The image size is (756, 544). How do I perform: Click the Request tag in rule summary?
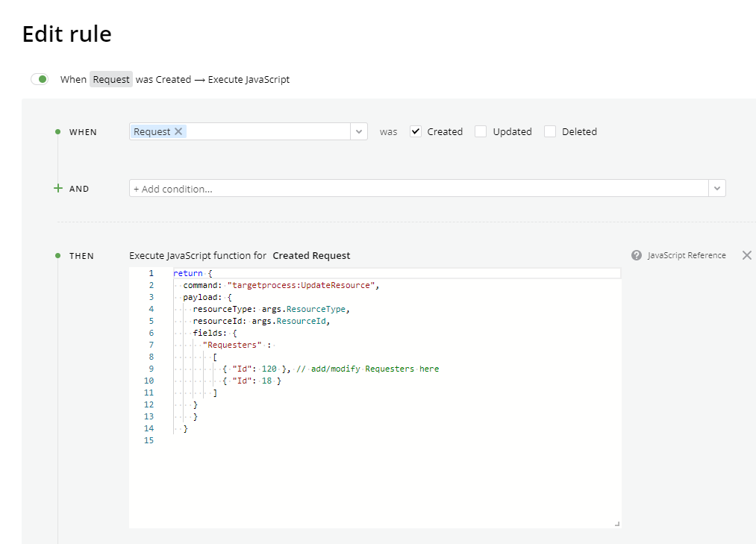pyautogui.click(x=111, y=79)
